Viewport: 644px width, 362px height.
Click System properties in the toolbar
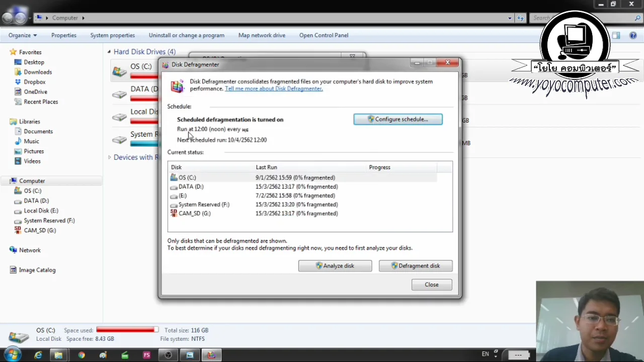click(x=112, y=35)
